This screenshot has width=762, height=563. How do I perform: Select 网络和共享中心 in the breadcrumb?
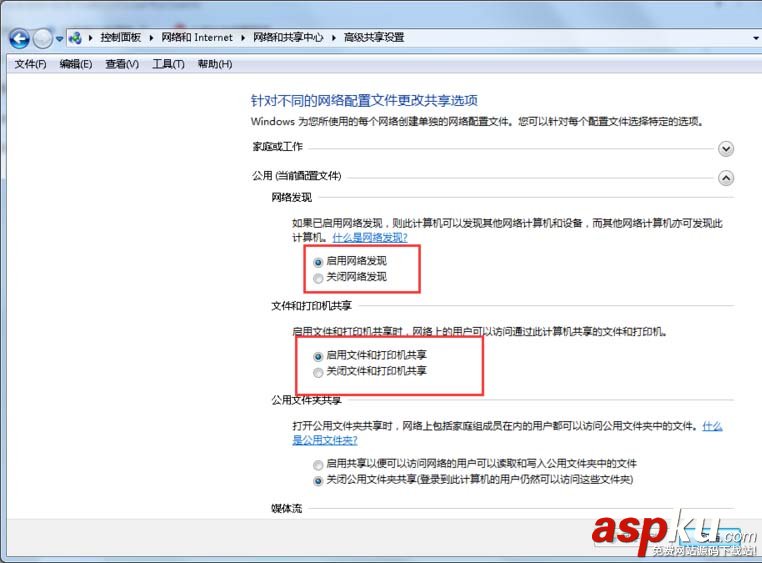point(288,37)
